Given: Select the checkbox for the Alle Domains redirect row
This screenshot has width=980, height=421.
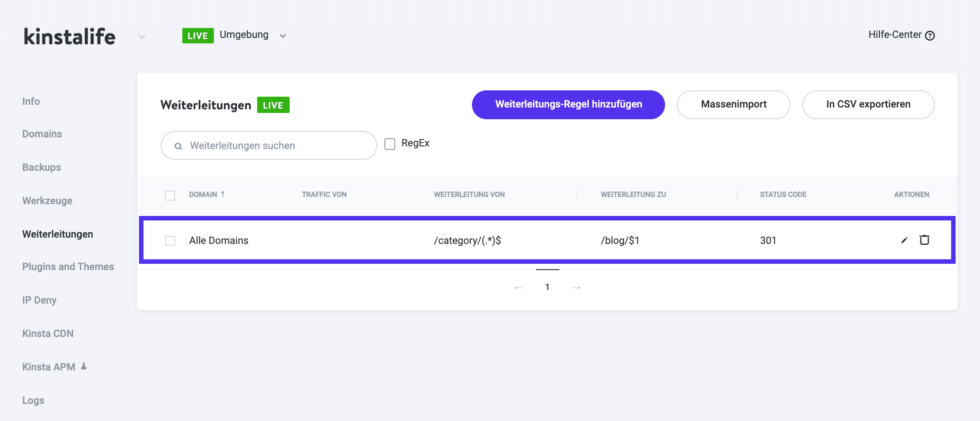Looking at the screenshot, I should tap(170, 241).
